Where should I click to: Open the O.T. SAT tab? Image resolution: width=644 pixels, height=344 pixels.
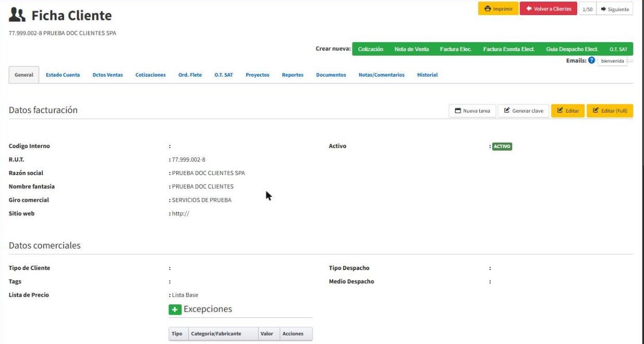(224, 75)
